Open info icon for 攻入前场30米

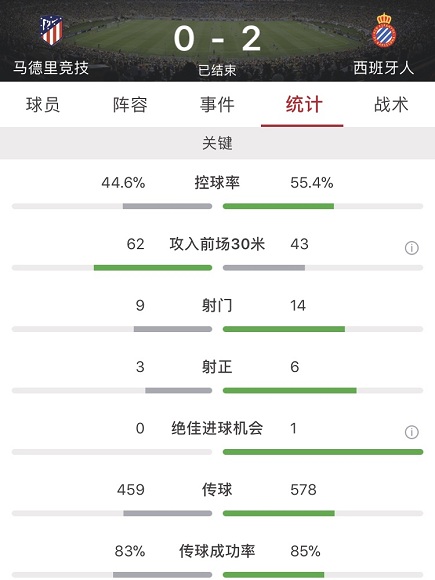coord(412,248)
